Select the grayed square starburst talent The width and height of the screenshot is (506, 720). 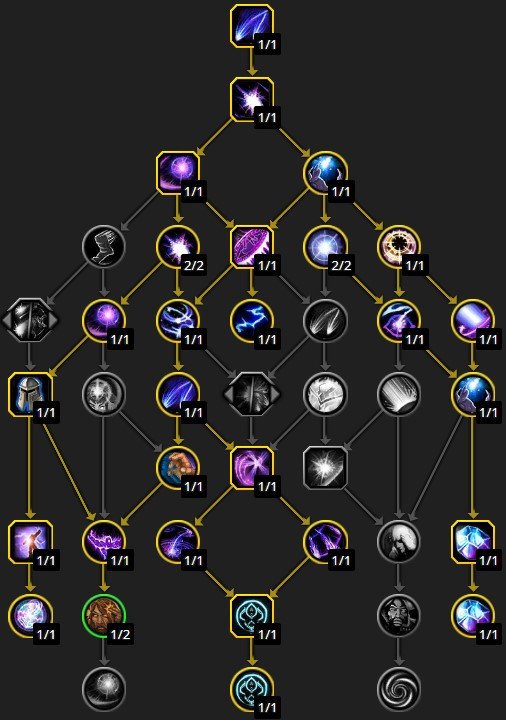pyautogui.click(x=325, y=467)
